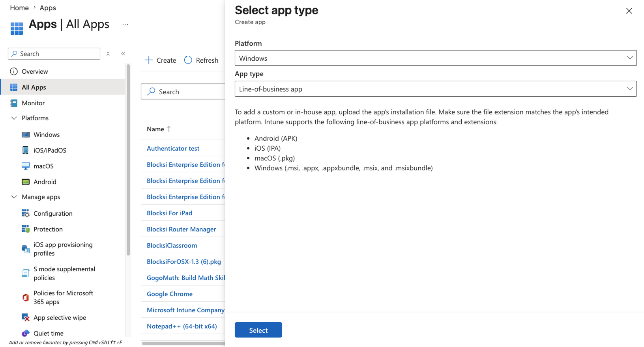Screen dimensions: 644x347
Task: Click the sidebar Search input field
Action: [x=54, y=54]
